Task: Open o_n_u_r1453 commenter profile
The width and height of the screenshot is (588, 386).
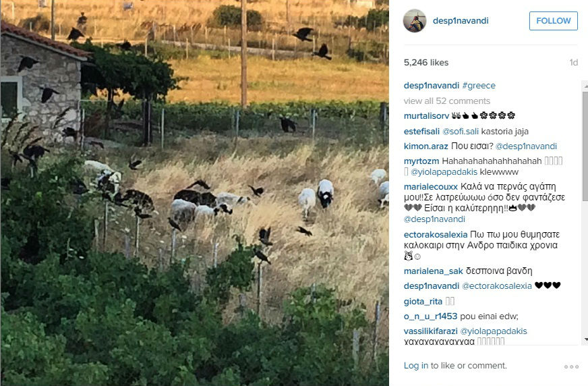Action: click(x=430, y=316)
